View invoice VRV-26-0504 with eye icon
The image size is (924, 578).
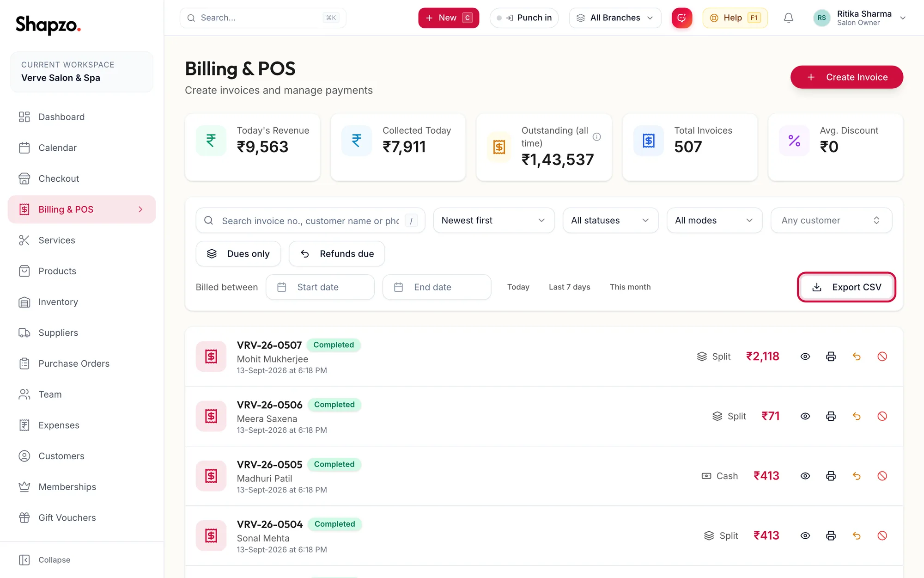click(x=805, y=535)
